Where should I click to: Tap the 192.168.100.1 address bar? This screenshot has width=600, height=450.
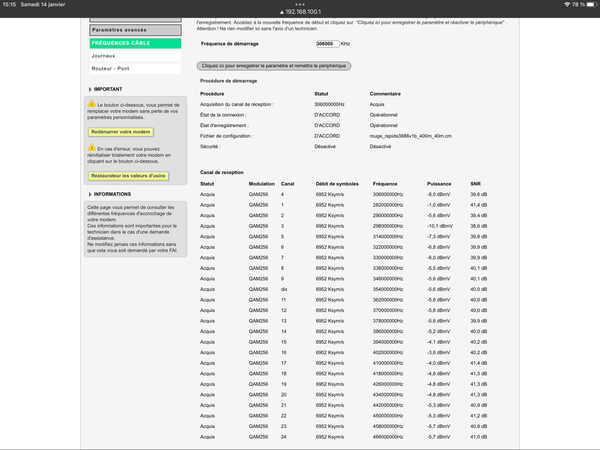(x=301, y=12)
